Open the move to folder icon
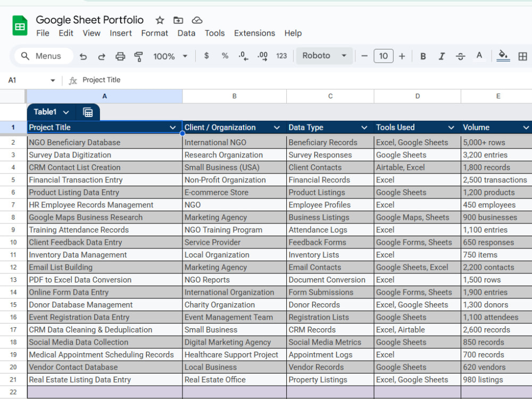 tap(178, 20)
